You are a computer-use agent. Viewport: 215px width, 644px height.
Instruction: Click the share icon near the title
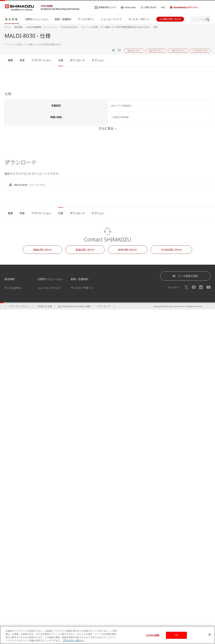pyautogui.click(x=113, y=50)
